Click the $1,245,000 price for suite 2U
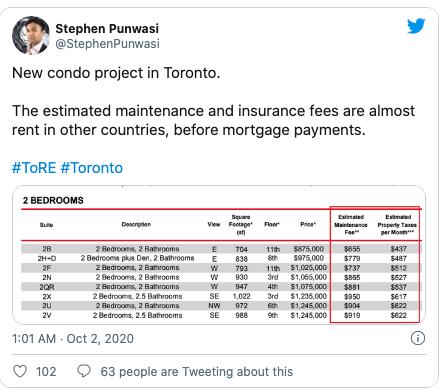Viewport: 439px width, 392px height. (309, 306)
